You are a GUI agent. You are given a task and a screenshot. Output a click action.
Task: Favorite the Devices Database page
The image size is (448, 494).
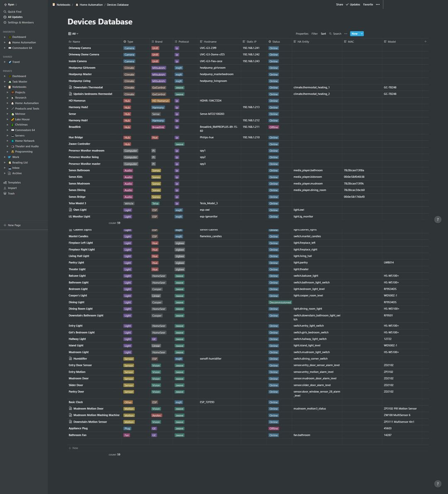coord(368,5)
